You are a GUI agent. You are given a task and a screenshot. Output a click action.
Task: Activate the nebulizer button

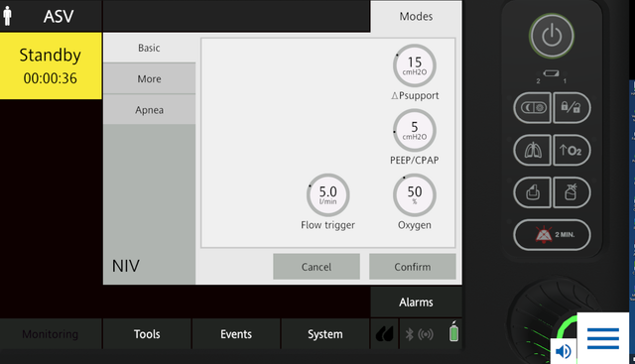(x=571, y=192)
